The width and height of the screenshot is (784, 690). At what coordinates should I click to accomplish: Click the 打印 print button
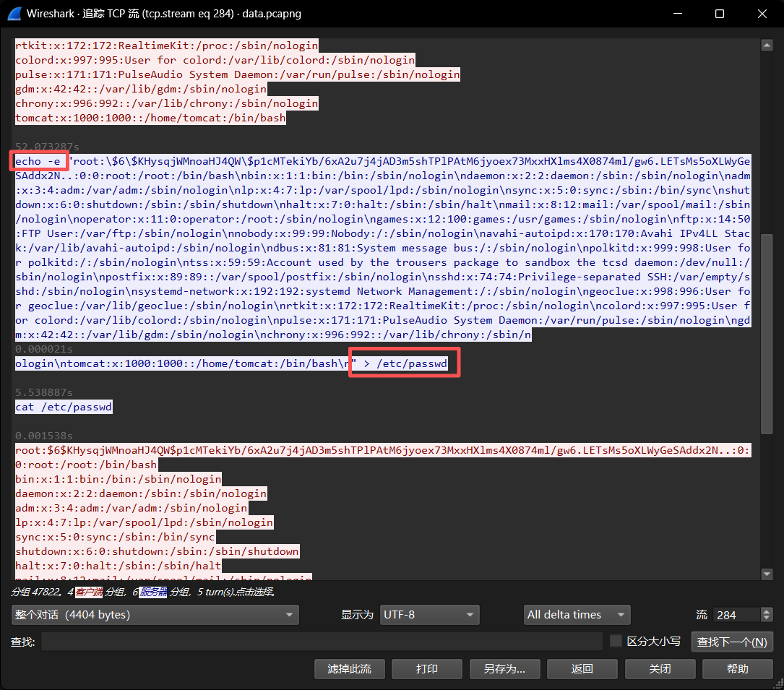point(427,669)
